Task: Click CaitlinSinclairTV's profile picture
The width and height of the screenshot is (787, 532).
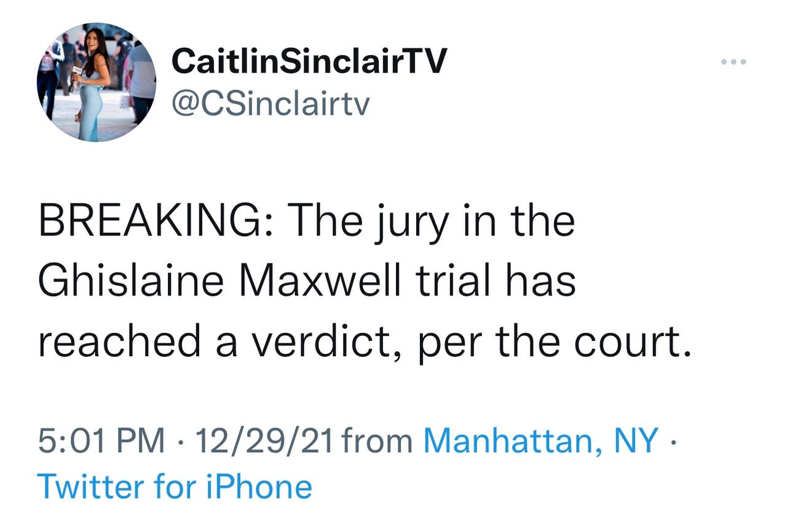Action: coord(97,82)
